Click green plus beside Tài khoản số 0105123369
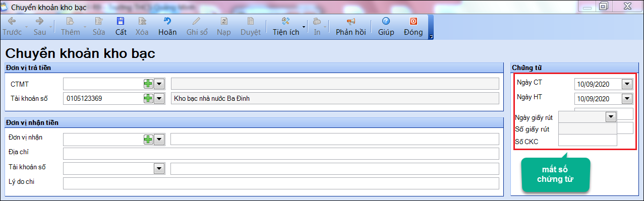The width and height of the screenshot is (644, 201). pyautogui.click(x=148, y=98)
